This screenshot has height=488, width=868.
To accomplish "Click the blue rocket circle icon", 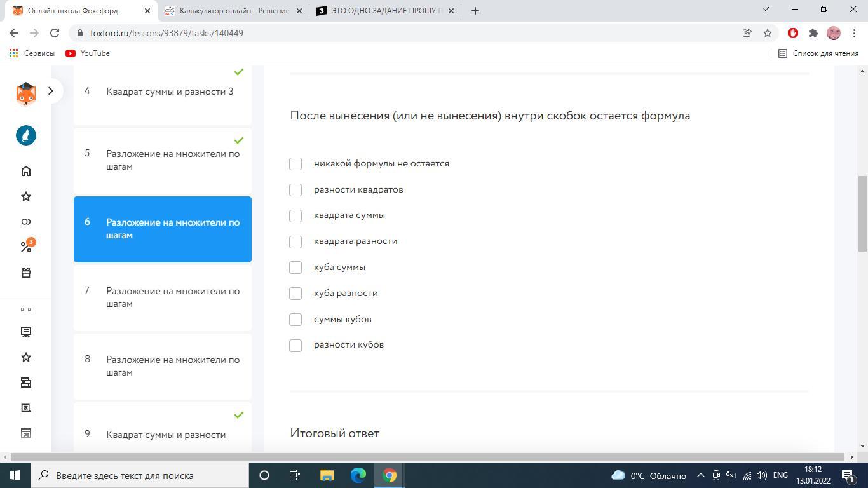I will click(26, 135).
